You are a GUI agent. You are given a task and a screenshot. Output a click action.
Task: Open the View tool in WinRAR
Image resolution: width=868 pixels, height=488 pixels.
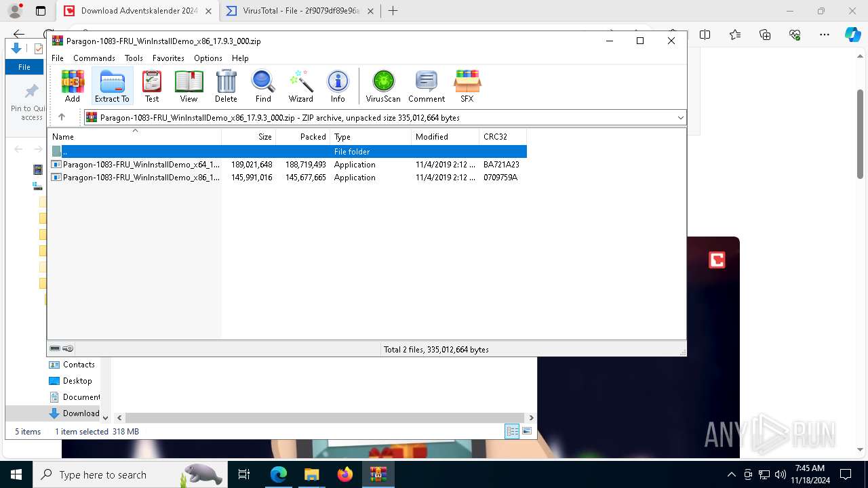[x=189, y=86]
